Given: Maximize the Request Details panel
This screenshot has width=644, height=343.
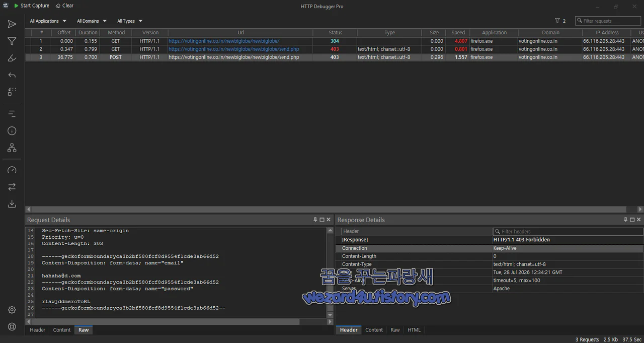Looking at the screenshot, I should coord(322,220).
